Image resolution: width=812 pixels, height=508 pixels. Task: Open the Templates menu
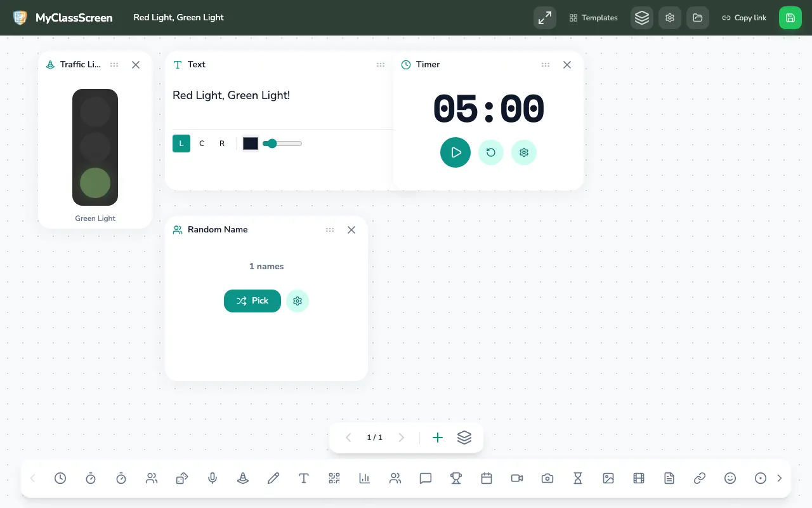point(594,18)
